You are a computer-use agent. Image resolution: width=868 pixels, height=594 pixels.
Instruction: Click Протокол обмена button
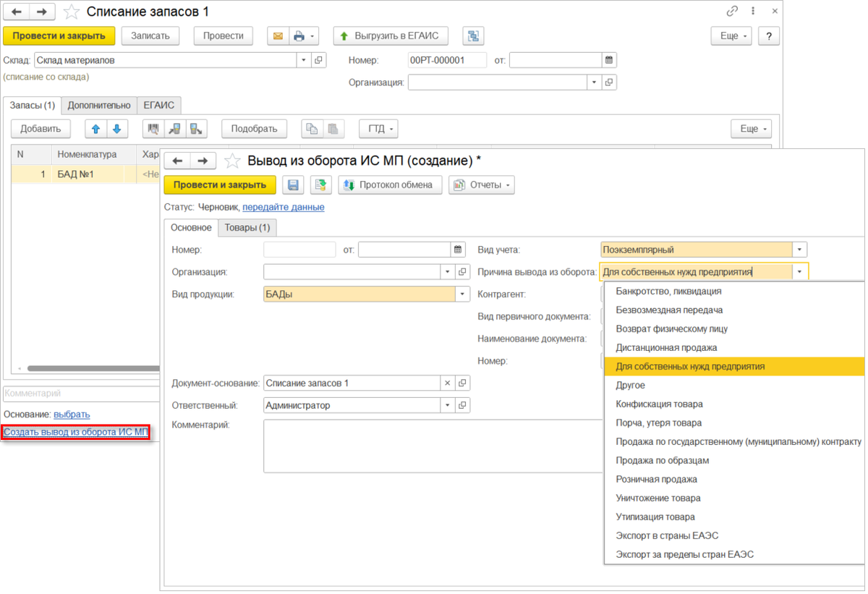point(390,185)
